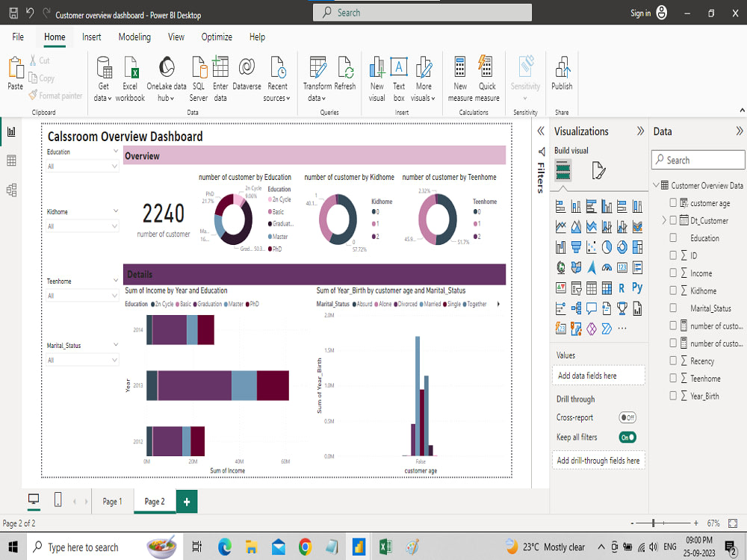Create a Quick measure
747x560 pixels.
(x=487, y=78)
